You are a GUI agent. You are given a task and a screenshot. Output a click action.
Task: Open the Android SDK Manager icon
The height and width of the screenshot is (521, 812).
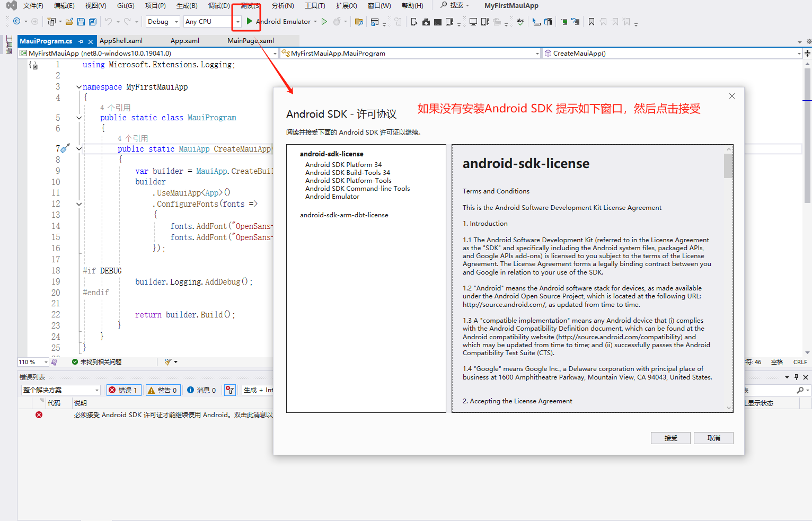click(x=426, y=22)
